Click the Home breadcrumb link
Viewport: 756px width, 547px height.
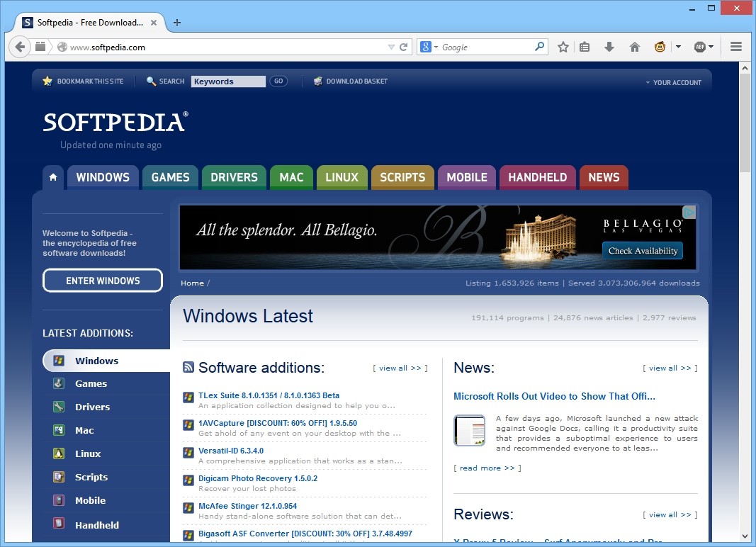click(192, 283)
